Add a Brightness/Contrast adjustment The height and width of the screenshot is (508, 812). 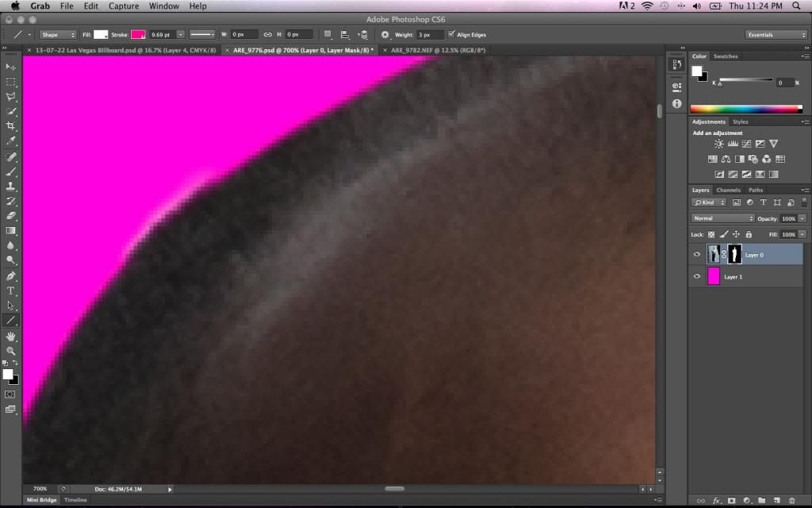pos(718,144)
